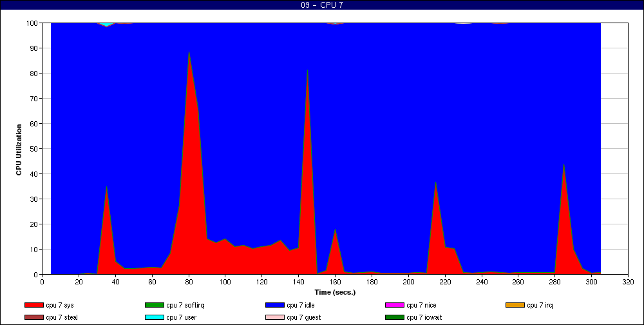Click the red cpu 7 sys legend swatch
The image size is (644, 325).
[33, 305]
